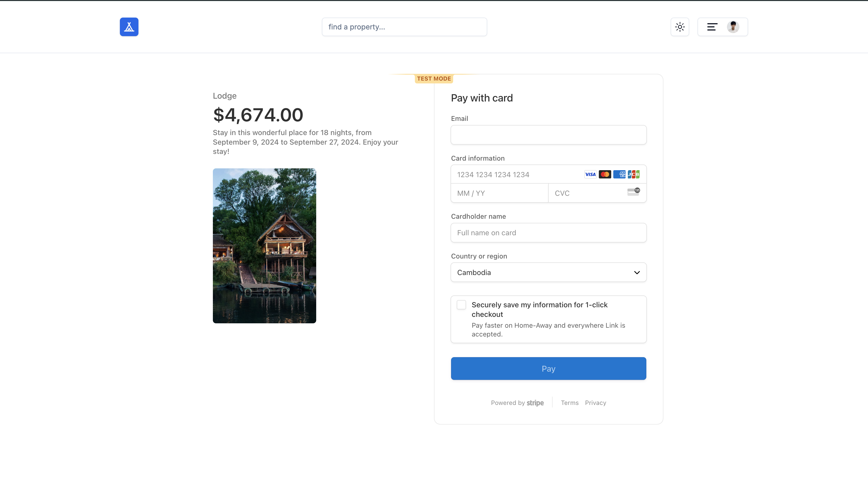The width and height of the screenshot is (868, 486).
Task: Click the Mastercard icon
Action: (605, 175)
